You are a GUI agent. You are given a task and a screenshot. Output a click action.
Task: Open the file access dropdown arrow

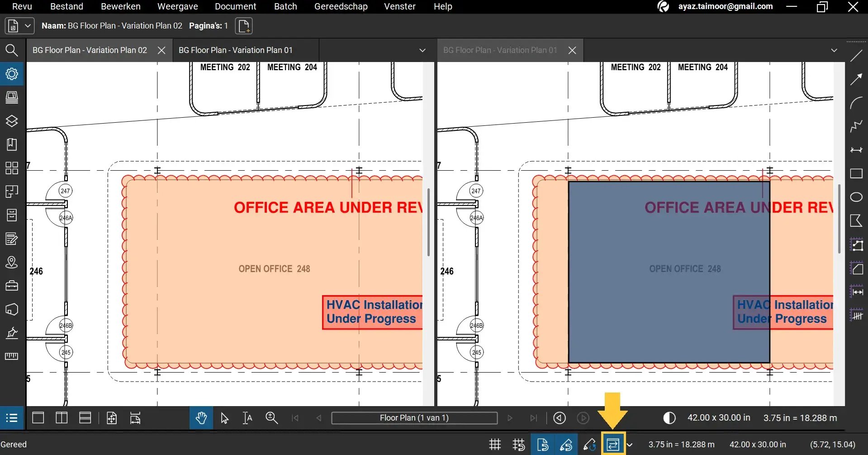pyautogui.click(x=28, y=26)
